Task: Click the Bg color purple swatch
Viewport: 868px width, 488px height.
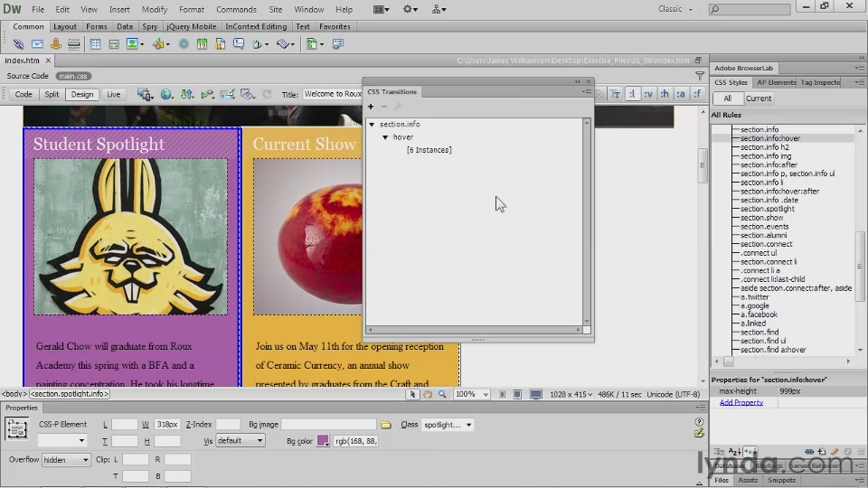Action: pos(324,441)
